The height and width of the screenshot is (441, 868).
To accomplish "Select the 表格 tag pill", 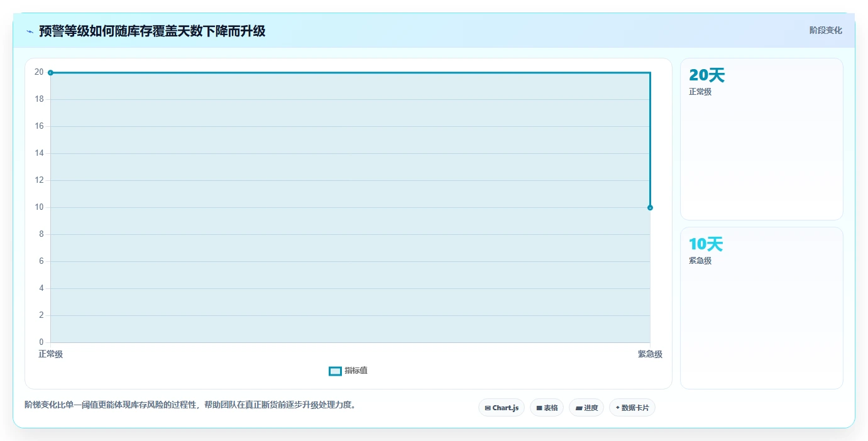I will tap(547, 408).
